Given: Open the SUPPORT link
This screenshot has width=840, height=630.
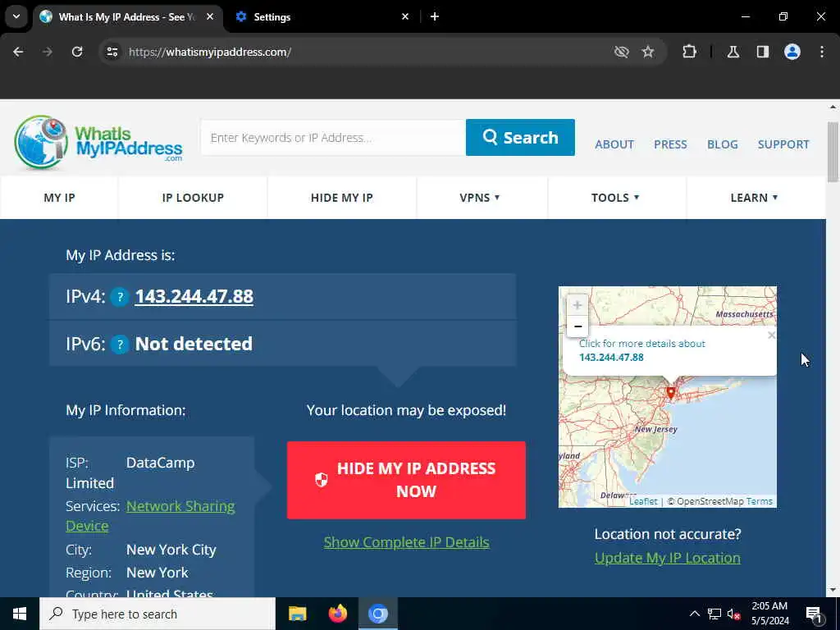Looking at the screenshot, I should [x=783, y=144].
